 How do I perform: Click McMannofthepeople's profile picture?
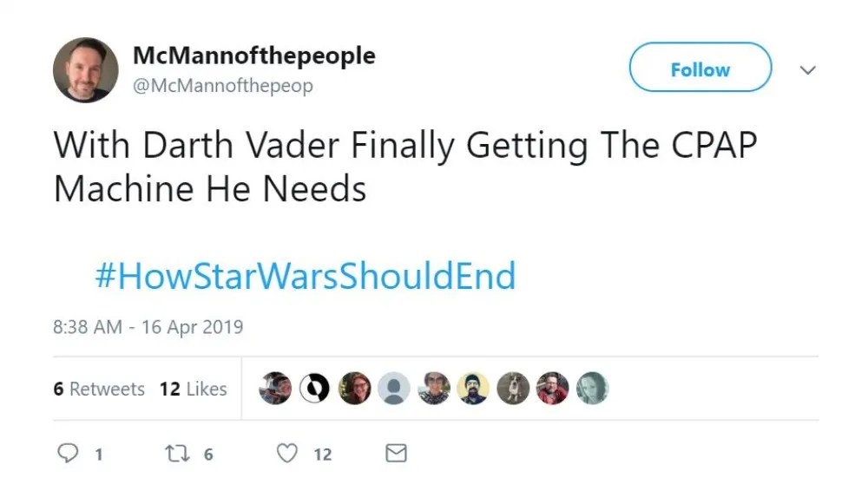pyautogui.click(x=84, y=69)
